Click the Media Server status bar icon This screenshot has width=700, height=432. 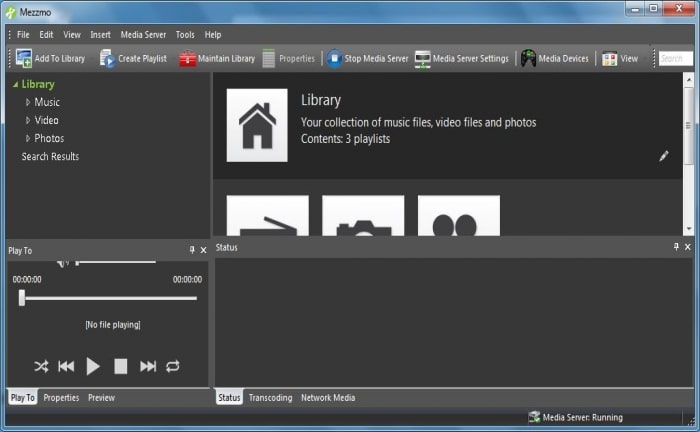tap(534, 417)
